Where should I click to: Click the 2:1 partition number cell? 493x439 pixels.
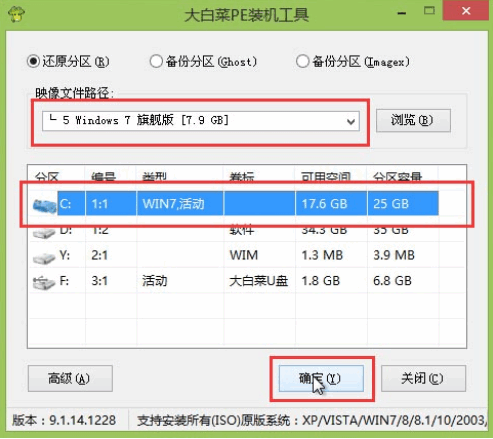click(x=100, y=255)
